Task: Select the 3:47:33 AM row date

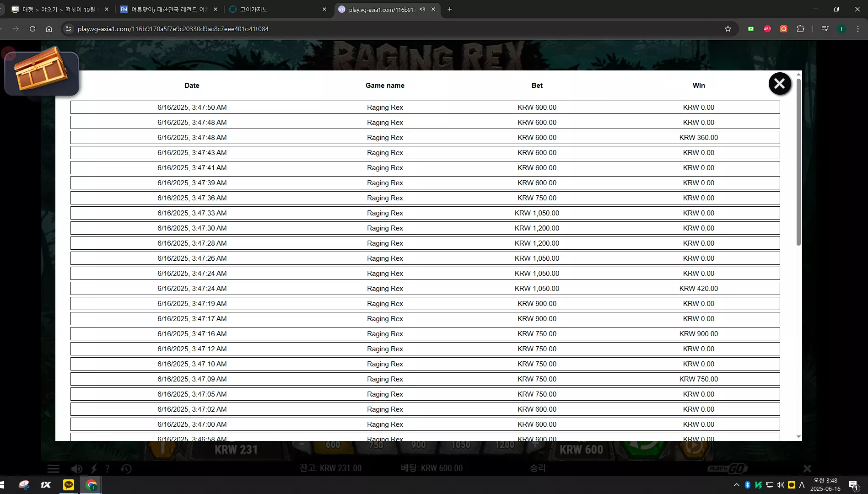Action: 192,213
